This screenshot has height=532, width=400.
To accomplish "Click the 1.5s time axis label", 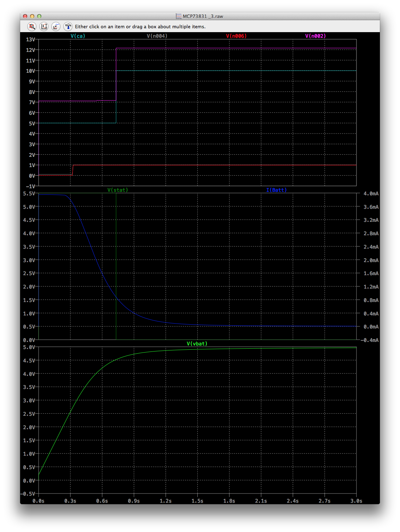I will 197,501.
